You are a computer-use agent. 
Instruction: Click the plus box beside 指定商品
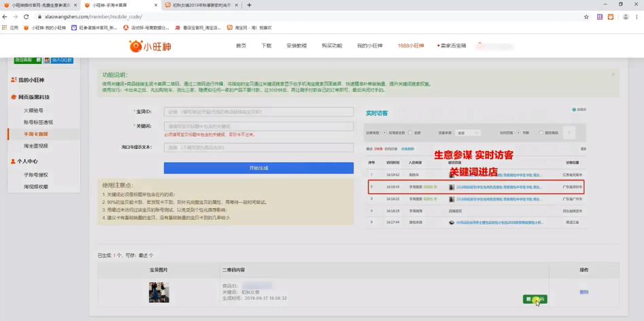pos(569,133)
